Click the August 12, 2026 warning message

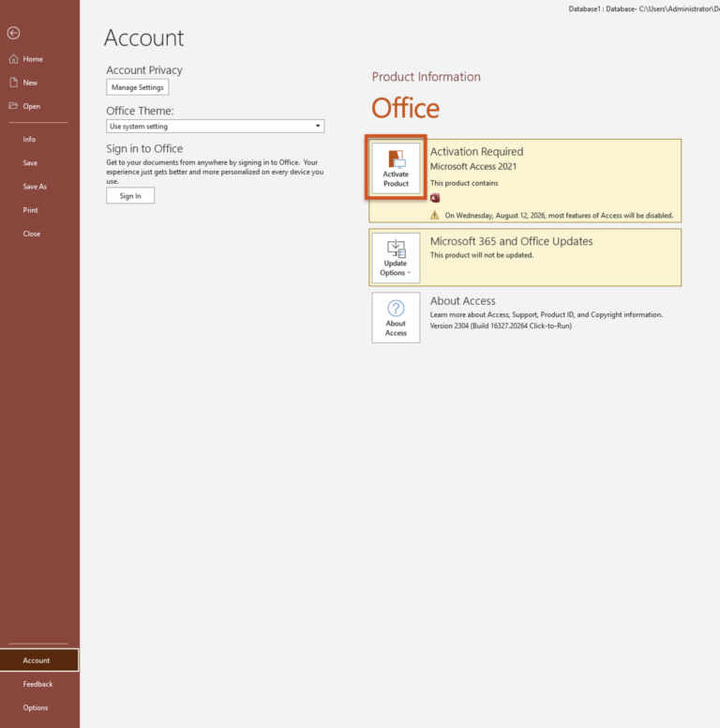[559, 216]
